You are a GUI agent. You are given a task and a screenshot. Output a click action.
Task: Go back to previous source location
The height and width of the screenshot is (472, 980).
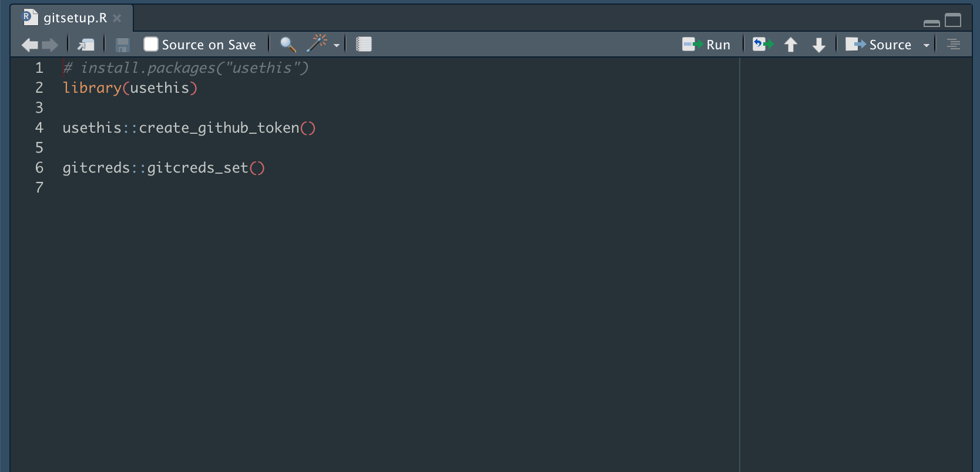click(29, 45)
